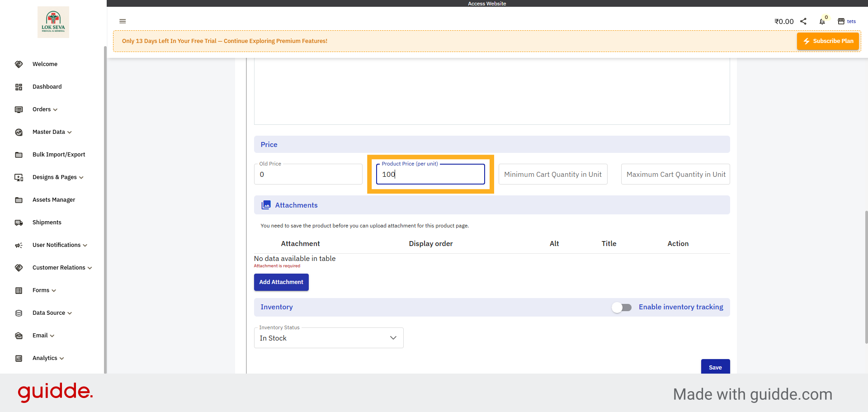Click the Add Attachment button
The image size is (868, 412).
click(x=281, y=282)
